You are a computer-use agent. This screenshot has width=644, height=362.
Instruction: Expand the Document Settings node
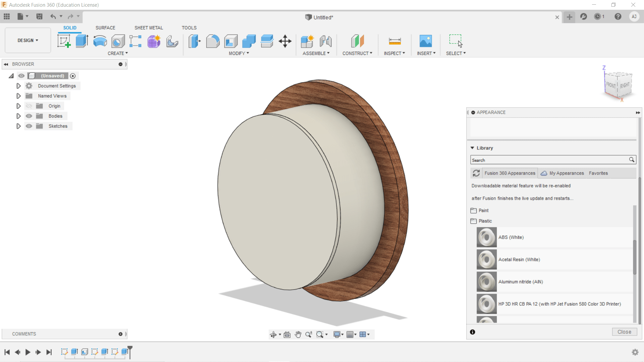pyautogui.click(x=18, y=86)
